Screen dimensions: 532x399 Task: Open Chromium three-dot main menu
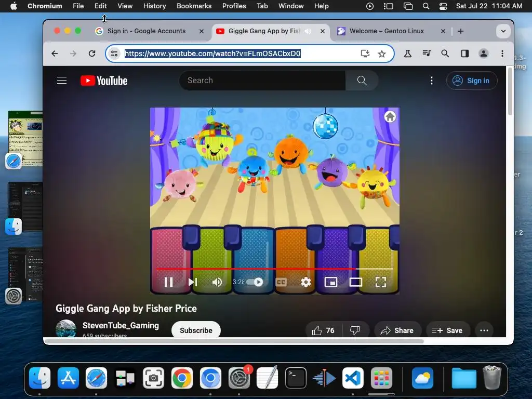tap(502, 54)
